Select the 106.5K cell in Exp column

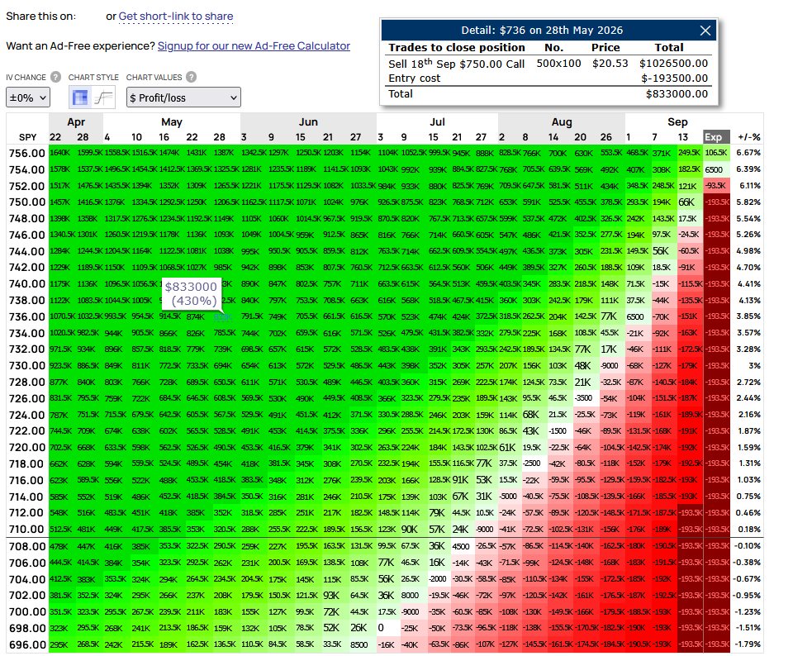(x=716, y=153)
